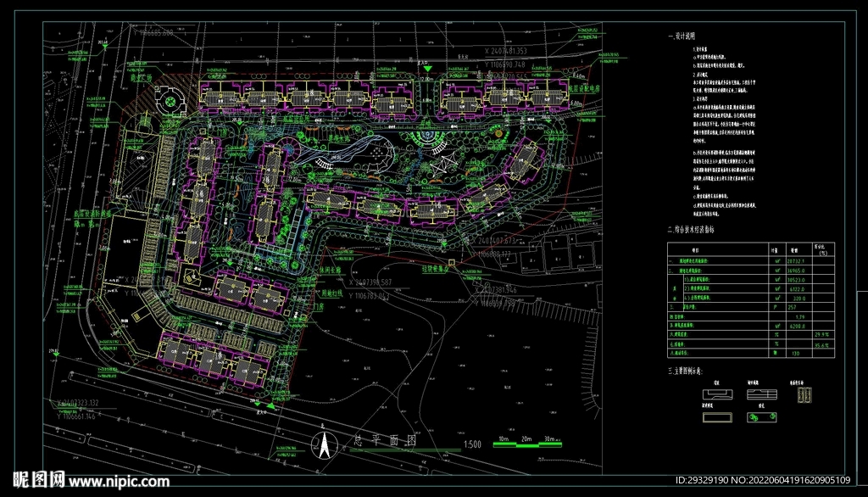
Task: Select coordinate text Y 1106661.146
Action: point(76,416)
